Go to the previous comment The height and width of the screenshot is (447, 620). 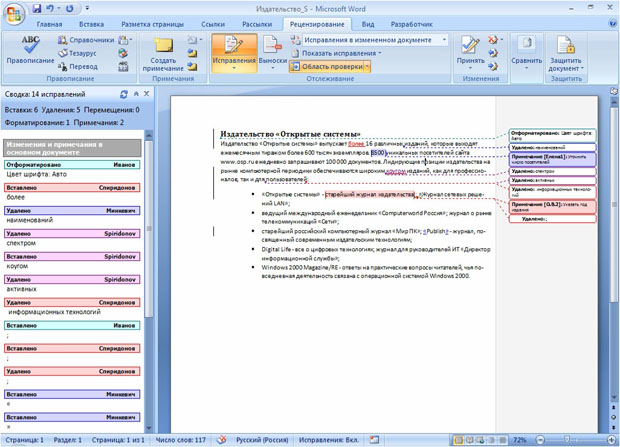(x=193, y=53)
